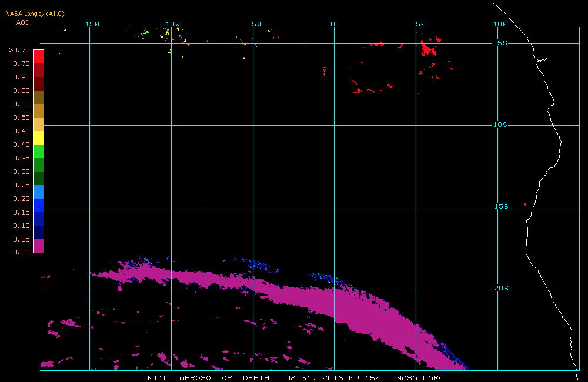Image resolution: width=588 pixels, height=382 pixels.
Task: Click the 10E longitude label
Action: pos(500,24)
